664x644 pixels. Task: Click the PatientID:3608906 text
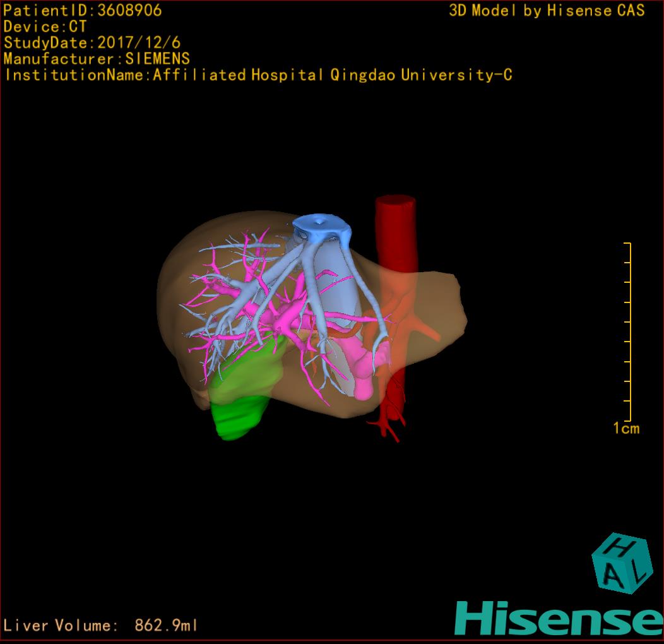[83, 11]
